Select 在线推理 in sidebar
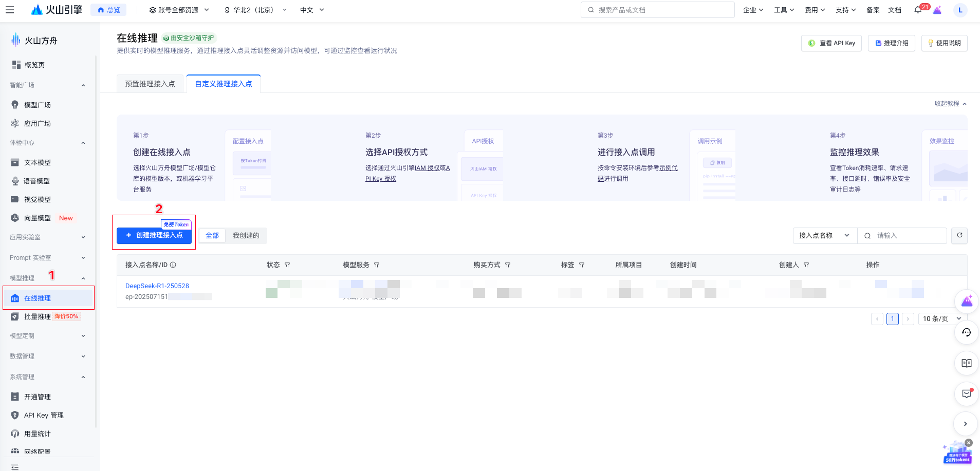This screenshot has width=980, height=471. tap(48, 298)
